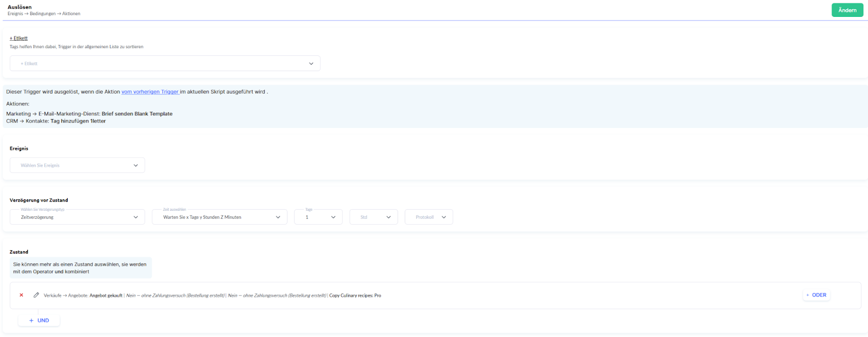The width and height of the screenshot is (868, 337).
Task: Click the chevron arrow in the Zeitverzögerung field
Action: (x=136, y=217)
